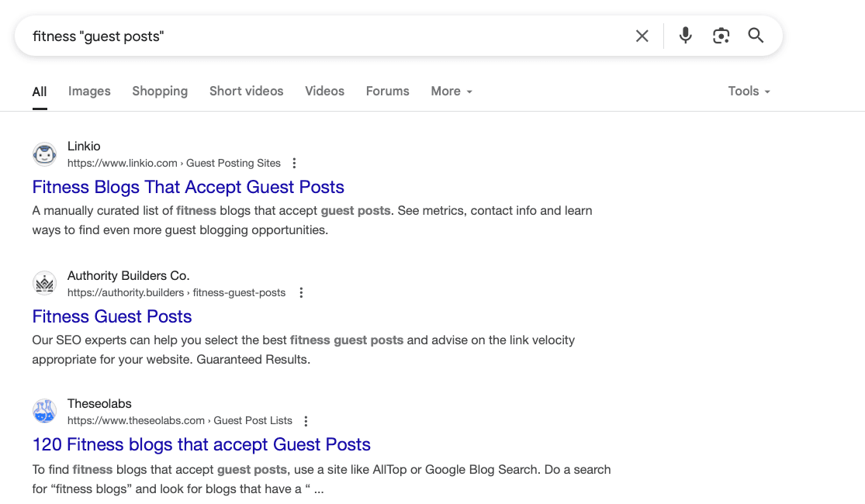Screen dimensions: 865x504
Task: Open three-dot menu for Linkio result
Action: [294, 163]
